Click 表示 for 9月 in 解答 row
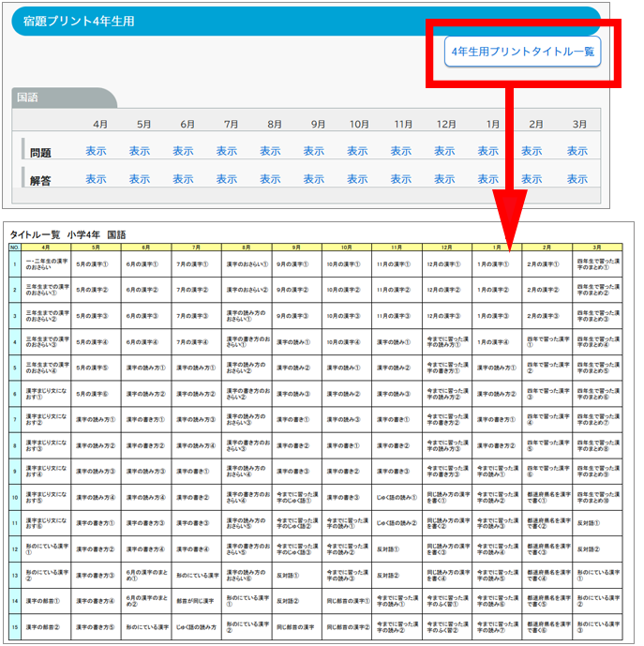 (314, 179)
